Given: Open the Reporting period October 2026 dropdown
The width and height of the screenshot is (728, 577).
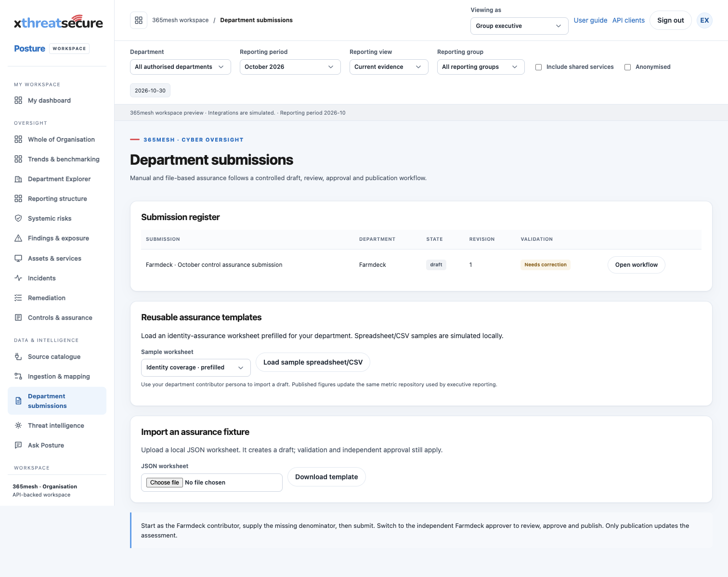Looking at the screenshot, I should tap(290, 67).
